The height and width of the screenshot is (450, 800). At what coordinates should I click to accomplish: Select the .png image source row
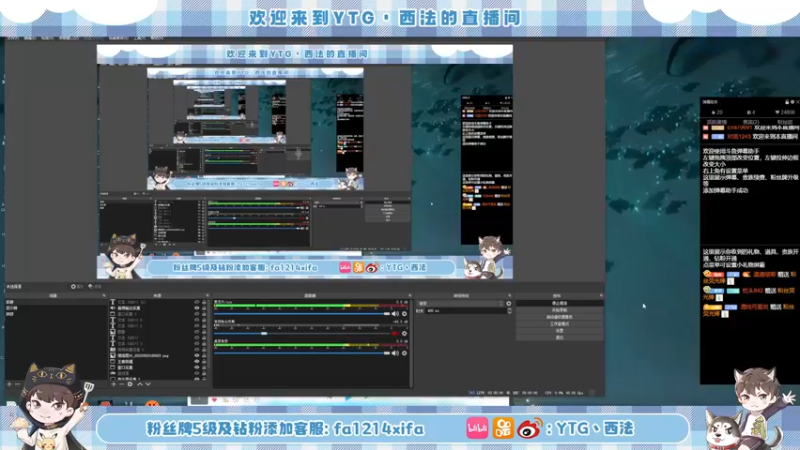158,356
